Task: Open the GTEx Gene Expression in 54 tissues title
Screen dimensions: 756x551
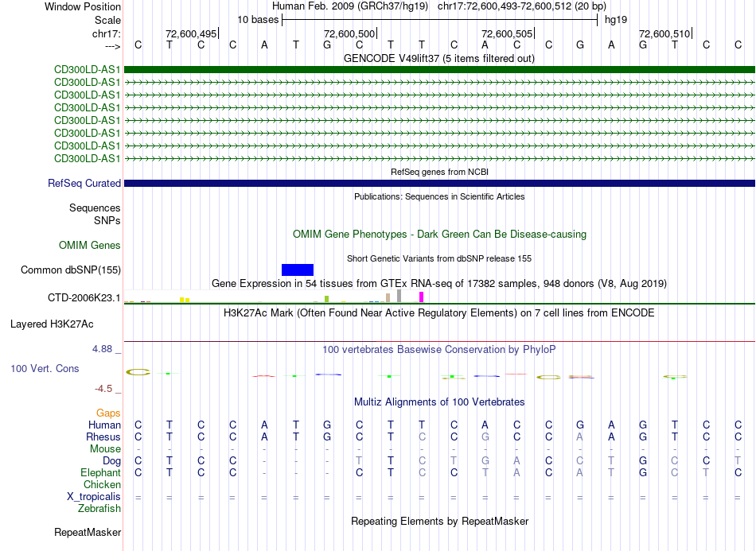Action: pos(439,284)
